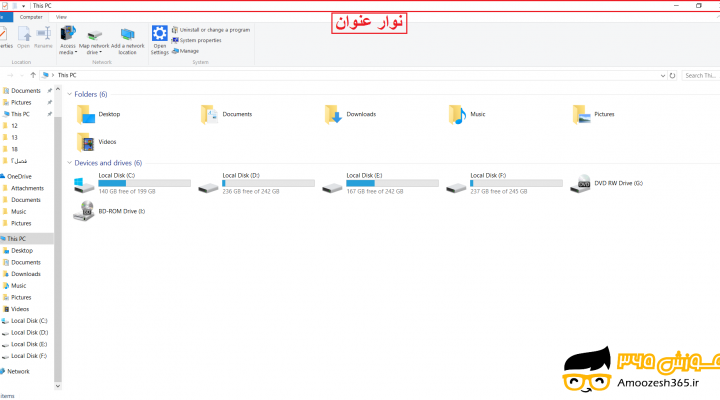
Task: Click Manage in System group
Action: tap(186, 51)
